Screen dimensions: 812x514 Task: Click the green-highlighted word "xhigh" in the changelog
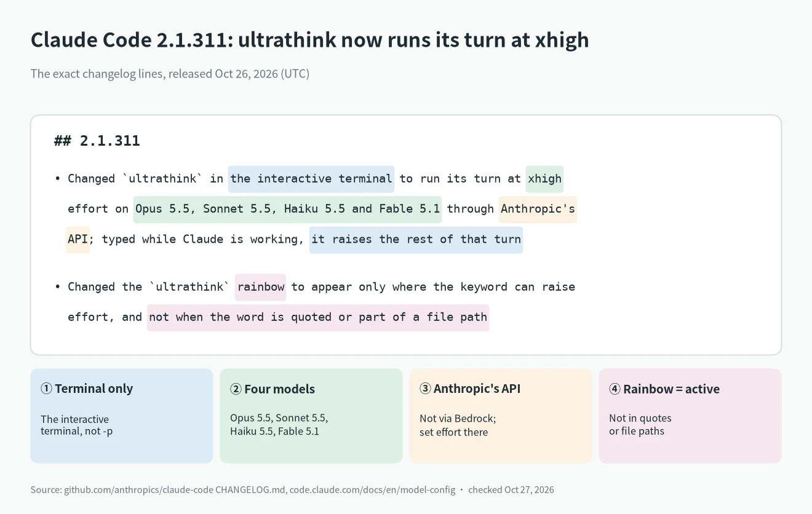(x=544, y=179)
